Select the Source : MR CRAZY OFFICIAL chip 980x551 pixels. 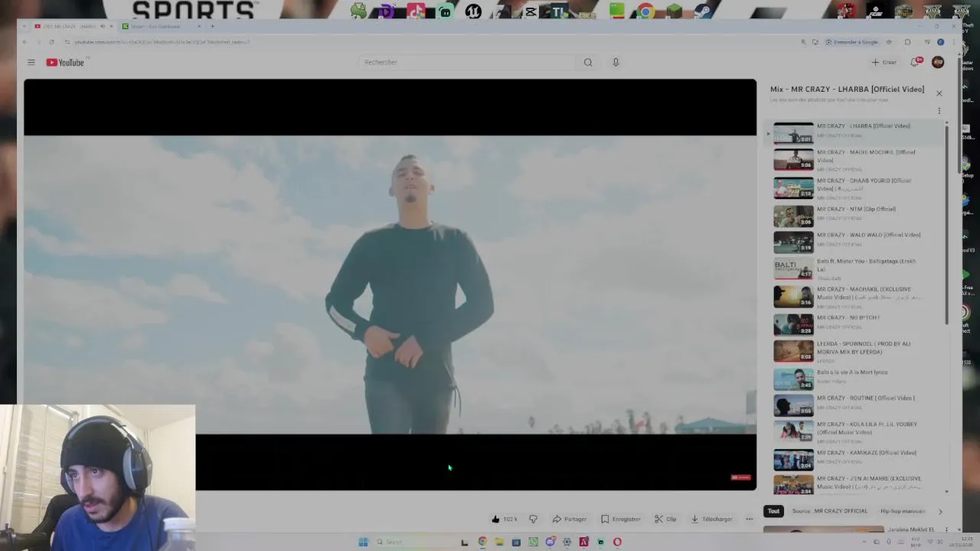tap(830, 511)
